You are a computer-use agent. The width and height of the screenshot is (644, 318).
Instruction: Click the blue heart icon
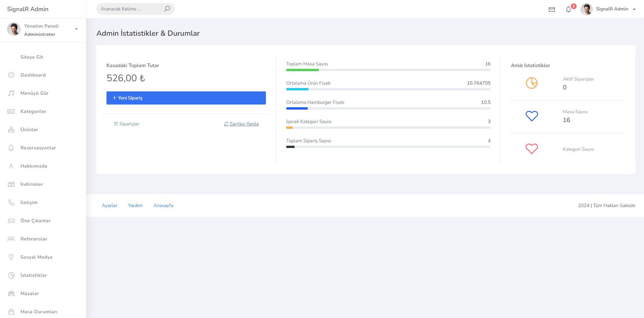click(531, 116)
